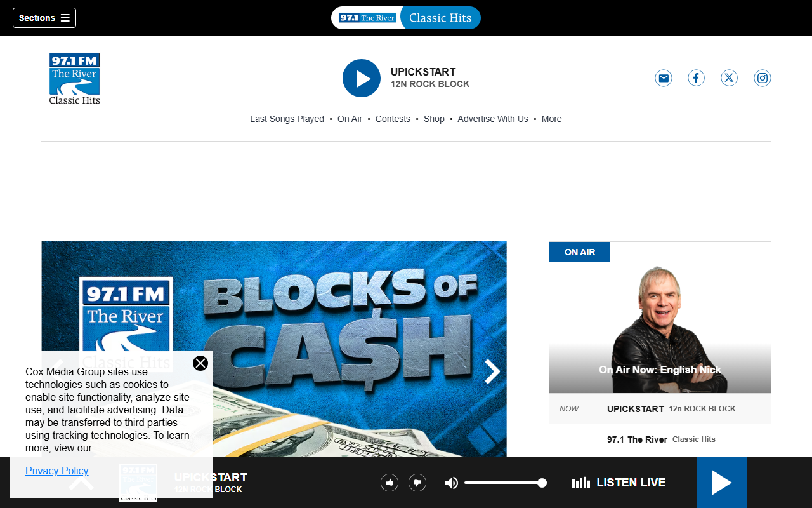This screenshot has width=812, height=508.
Task: Open the Instagram social icon
Action: click(x=763, y=78)
